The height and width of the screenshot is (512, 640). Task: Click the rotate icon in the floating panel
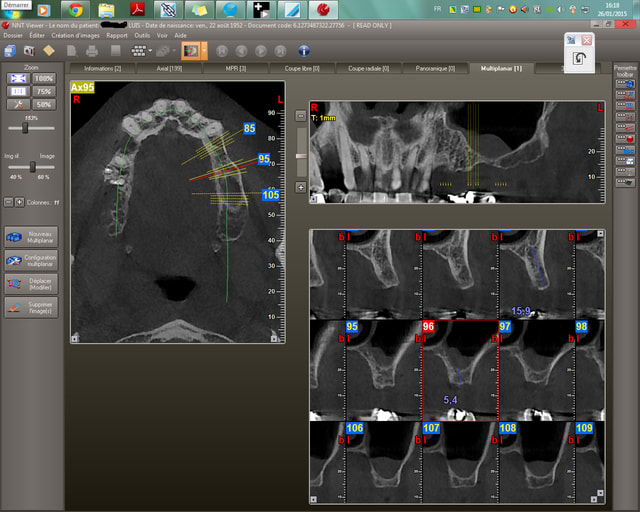point(579,59)
